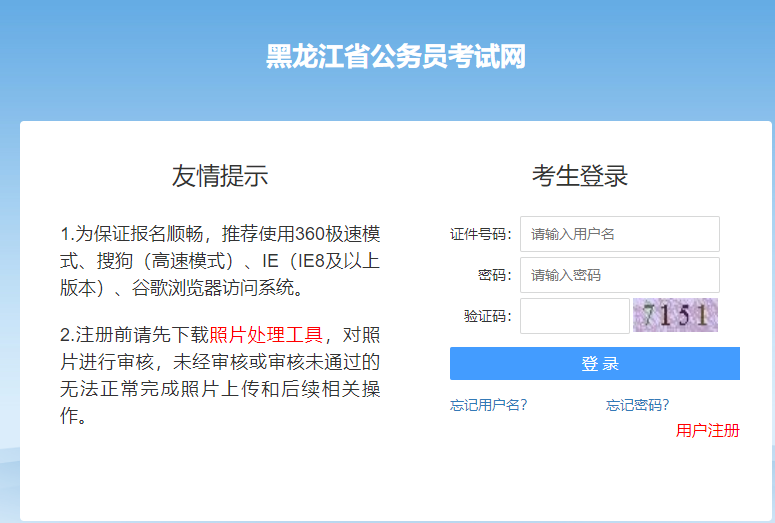
Task: Click the 证件号码: field label
Action: [x=480, y=235]
